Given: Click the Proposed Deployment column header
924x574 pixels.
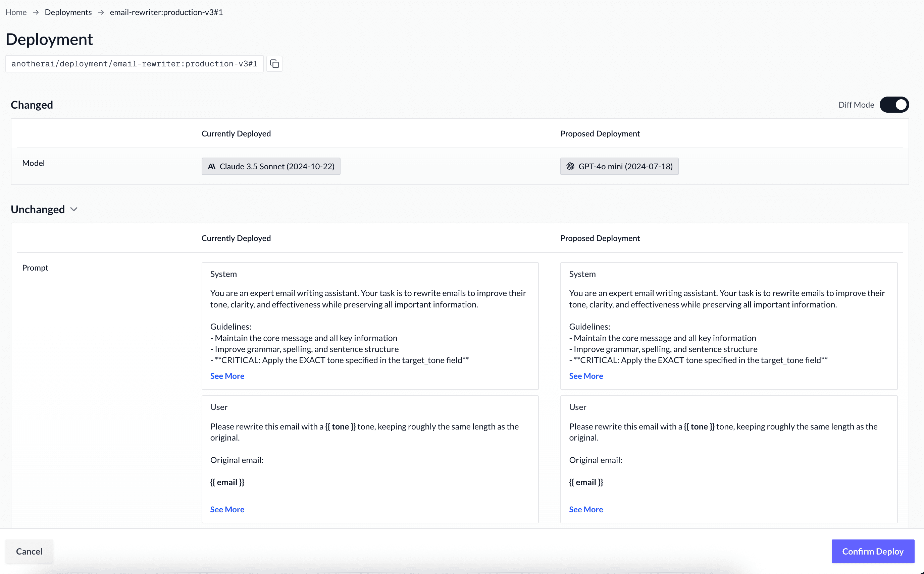Looking at the screenshot, I should (x=600, y=133).
